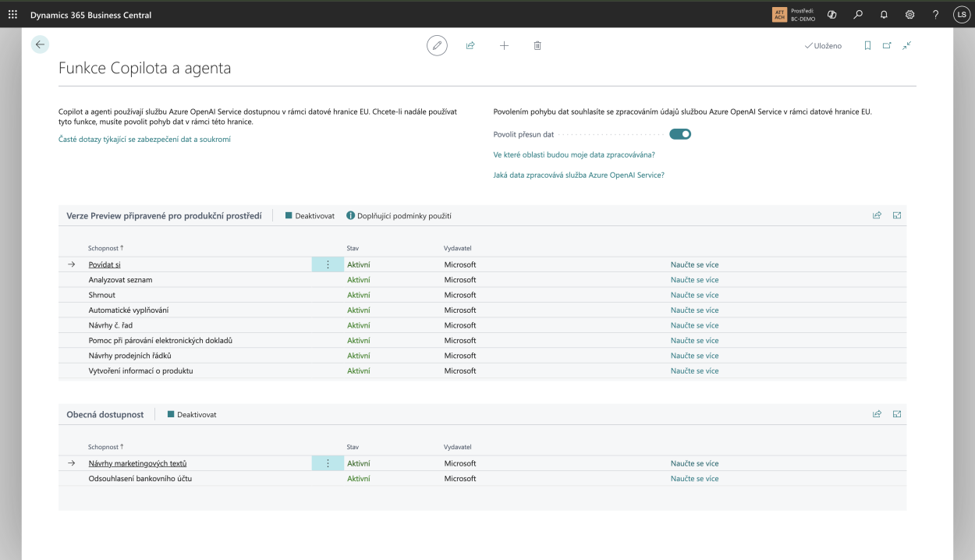Open the Copilot icon in header
This screenshot has width=975, height=560.
832,15
